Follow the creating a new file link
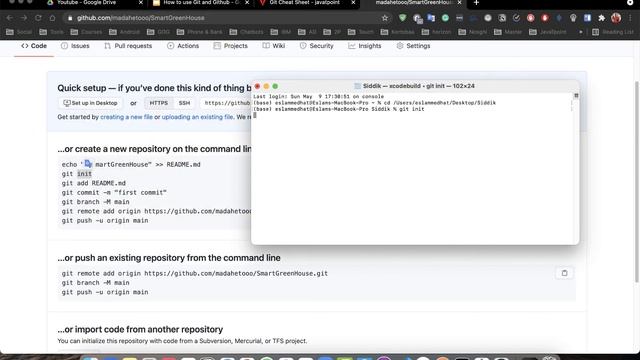Viewport: 640px width, 360px height. [x=127, y=117]
